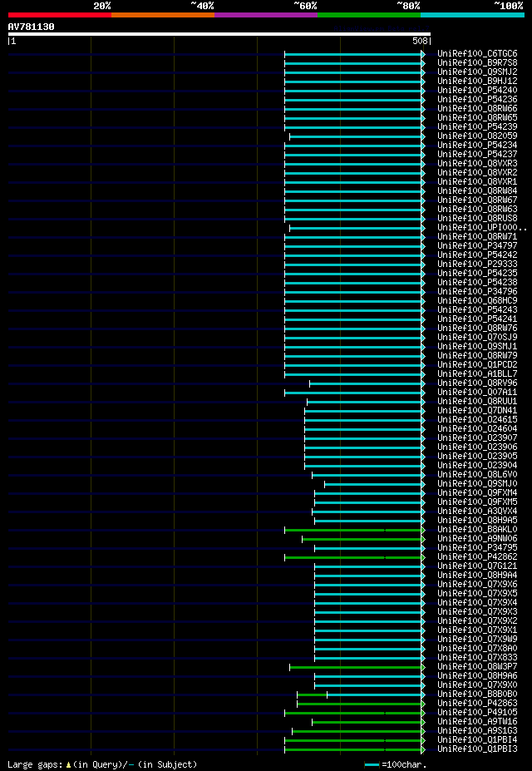Click the query end position label 508

tap(421, 42)
